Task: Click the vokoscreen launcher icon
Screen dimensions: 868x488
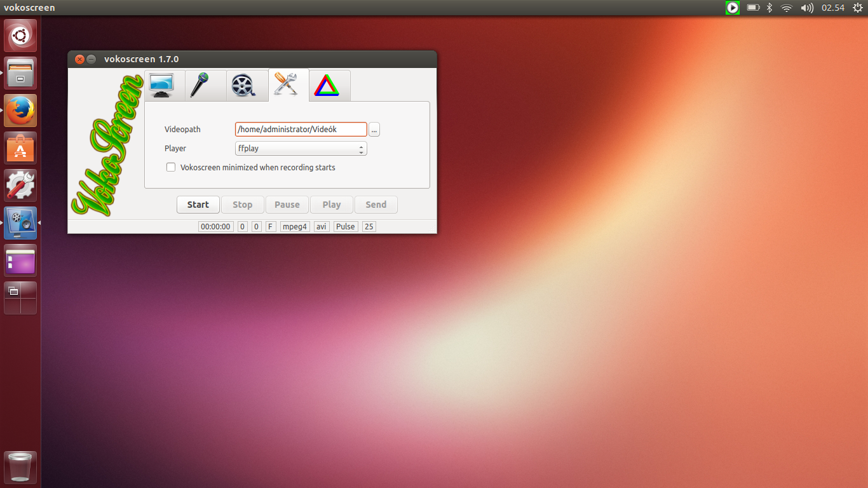Action: point(20,223)
